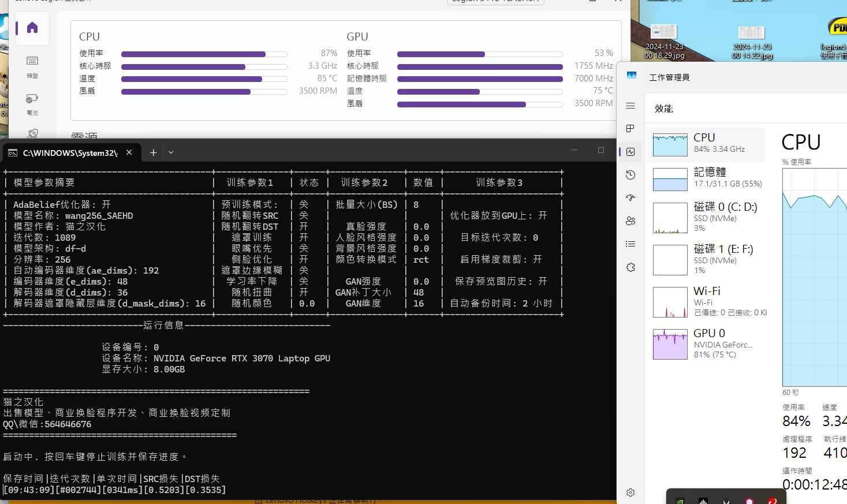Click the 87% CPU usage value in Legion

pyautogui.click(x=329, y=53)
